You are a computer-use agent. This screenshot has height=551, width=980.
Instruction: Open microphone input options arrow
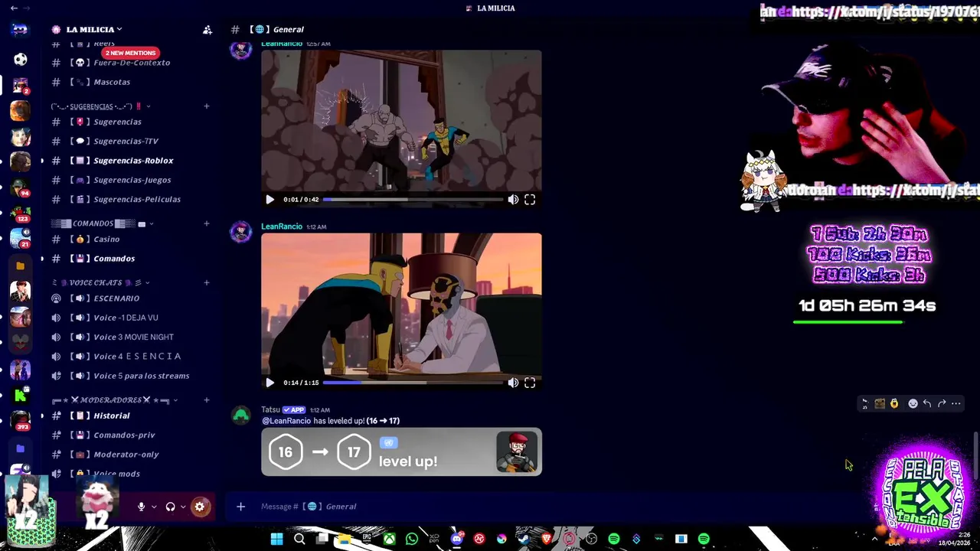pyautogui.click(x=154, y=507)
